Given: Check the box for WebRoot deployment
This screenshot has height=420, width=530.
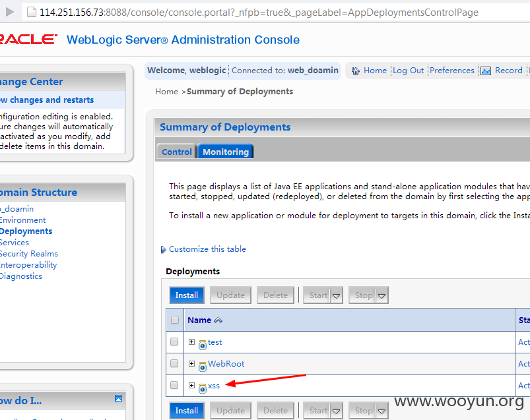Looking at the screenshot, I should tap(174, 363).
